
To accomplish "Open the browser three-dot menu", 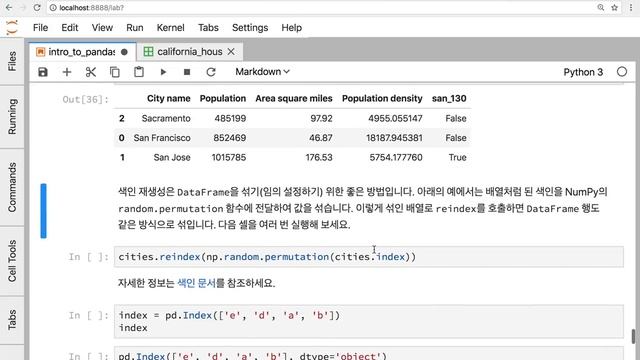I will tap(631, 7).
